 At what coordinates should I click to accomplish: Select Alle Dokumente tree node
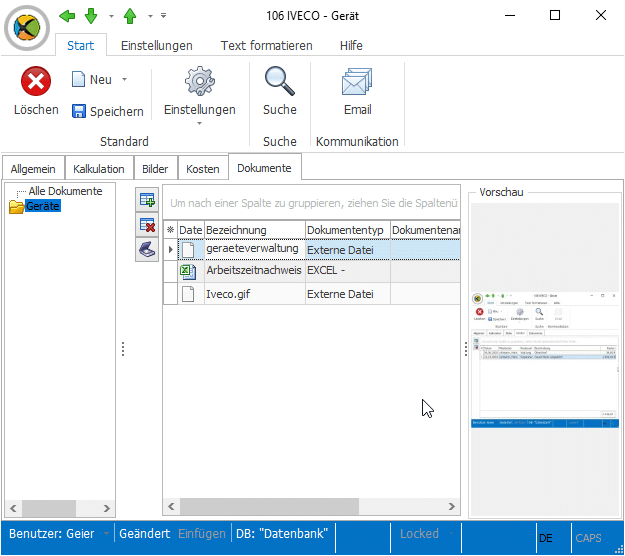point(65,191)
